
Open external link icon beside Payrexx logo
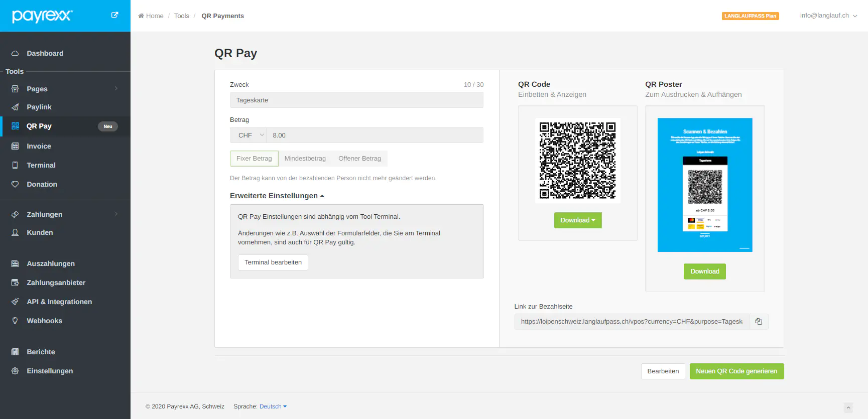[x=114, y=15]
